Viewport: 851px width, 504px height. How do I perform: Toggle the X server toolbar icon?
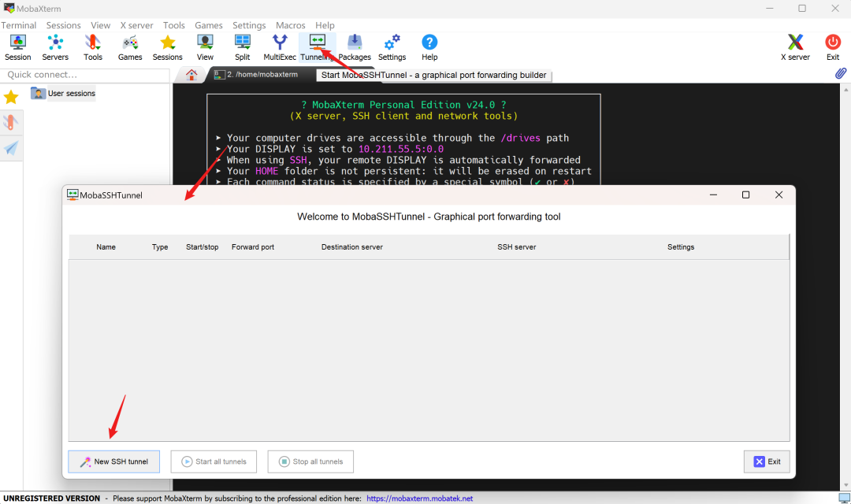[795, 47]
